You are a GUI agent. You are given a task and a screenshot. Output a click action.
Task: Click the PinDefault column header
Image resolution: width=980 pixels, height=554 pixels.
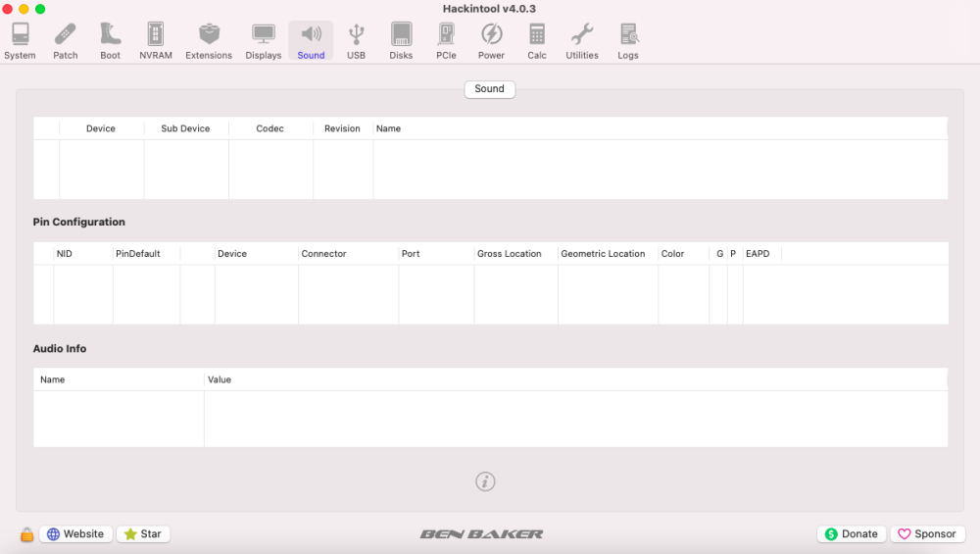(146, 253)
